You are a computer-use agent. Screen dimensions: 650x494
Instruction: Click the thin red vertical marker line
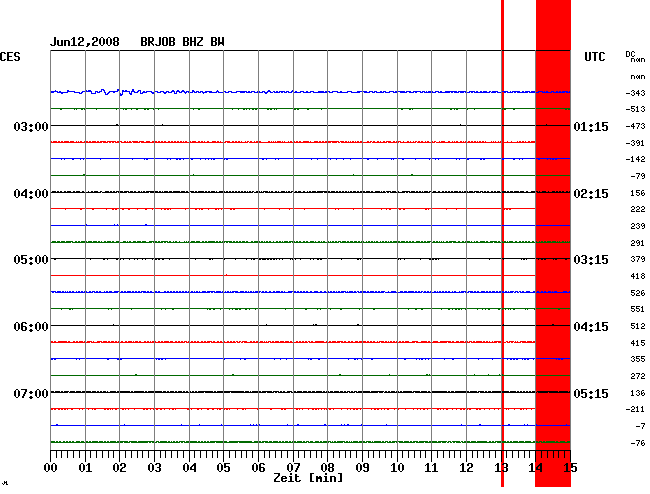(502, 243)
